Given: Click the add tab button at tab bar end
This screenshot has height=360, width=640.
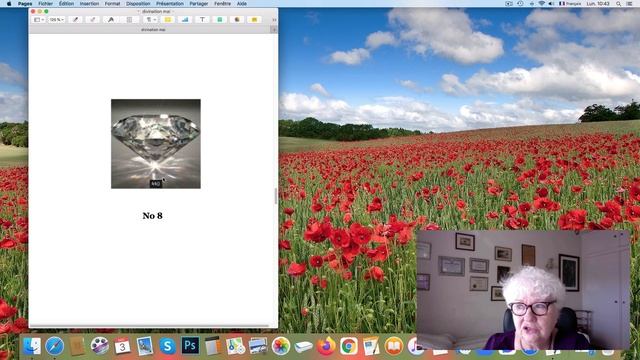Looking at the screenshot, I should (x=274, y=29).
